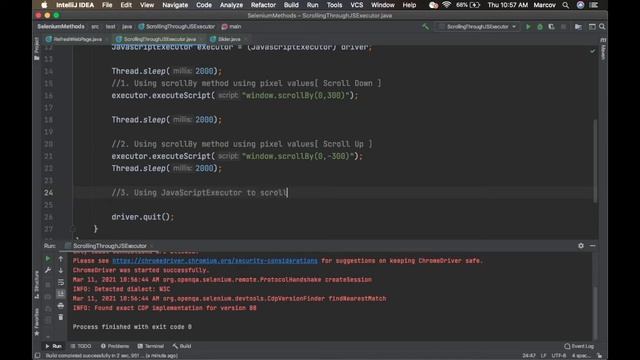The height and width of the screenshot is (360, 640).
Task: Click the Search Everywhere magnifier in IntelliJ toolbar
Action: [x=602, y=27]
